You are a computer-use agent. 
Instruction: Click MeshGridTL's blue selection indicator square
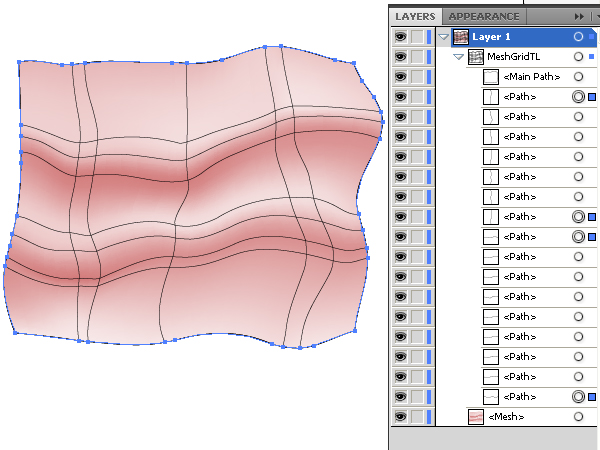(592, 57)
